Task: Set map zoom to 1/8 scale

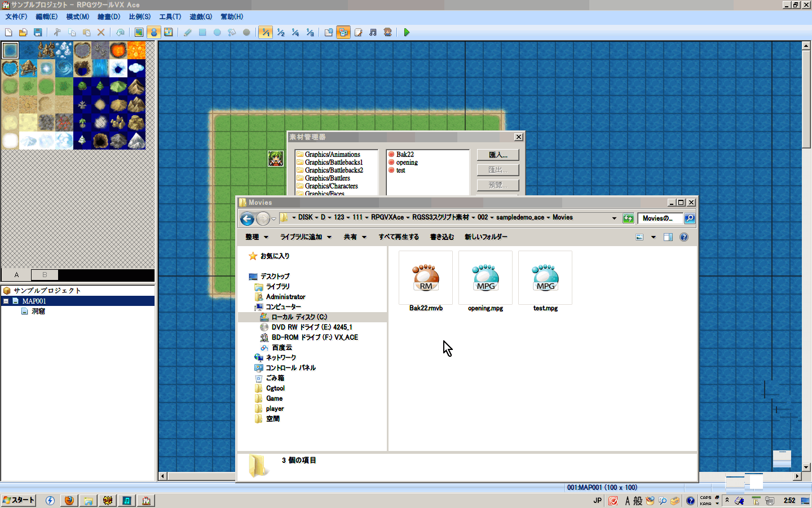Action: 310,33
